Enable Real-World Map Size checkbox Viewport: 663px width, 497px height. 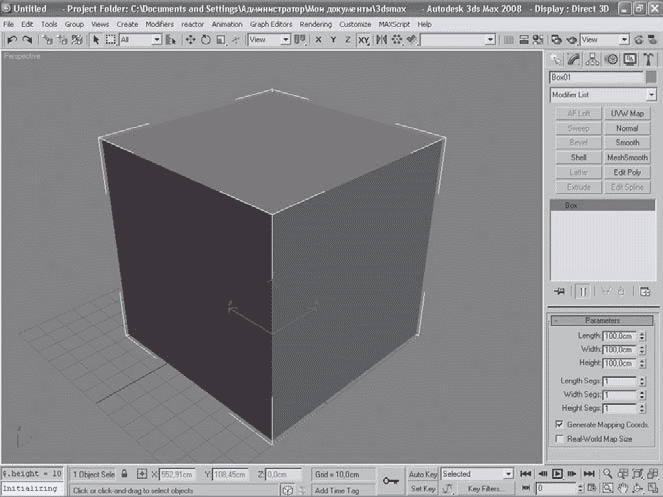[x=558, y=439]
